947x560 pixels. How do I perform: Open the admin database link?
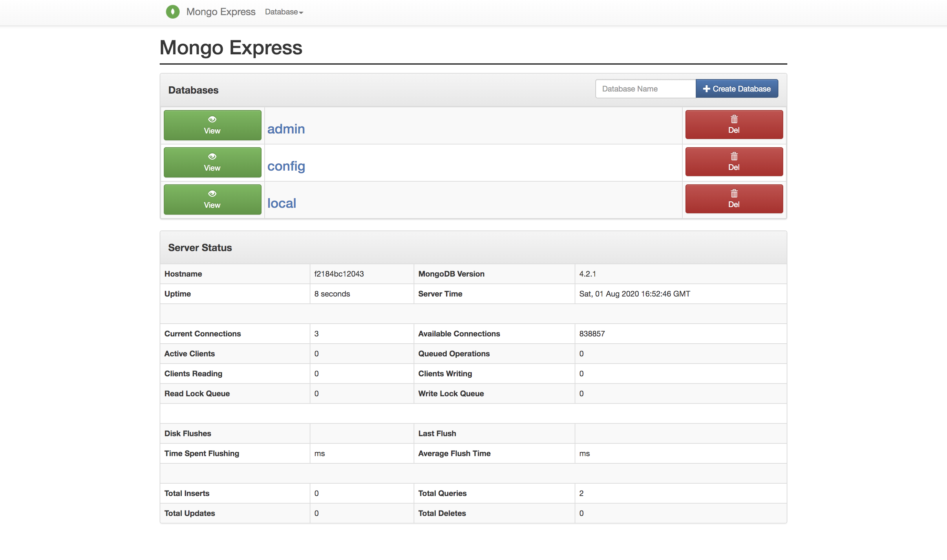tap(286, 129)
